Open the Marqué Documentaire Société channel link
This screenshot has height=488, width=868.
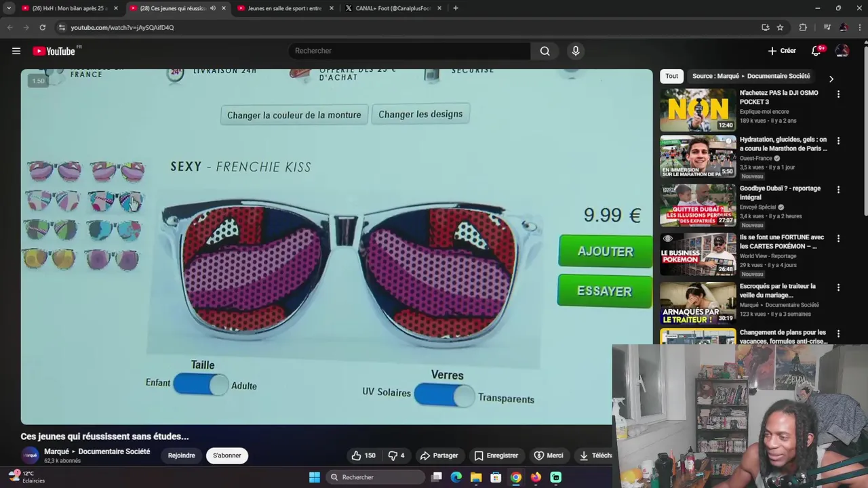click(x=97, y=451)
